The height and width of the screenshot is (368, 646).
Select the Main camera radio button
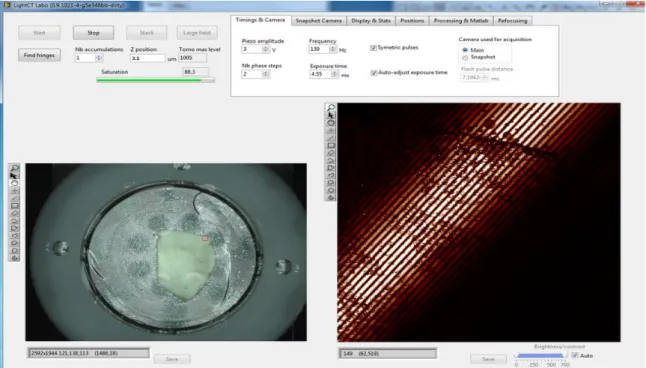tap(465, 50)
